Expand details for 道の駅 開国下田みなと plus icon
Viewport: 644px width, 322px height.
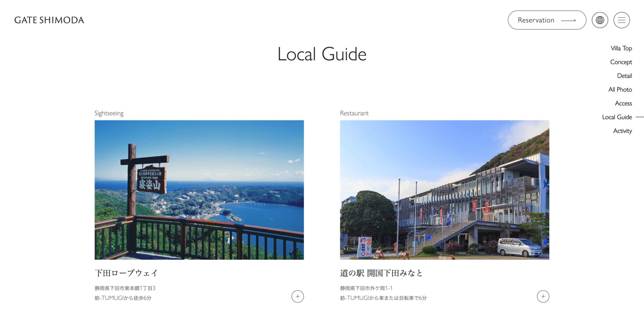tap(543, 296)
